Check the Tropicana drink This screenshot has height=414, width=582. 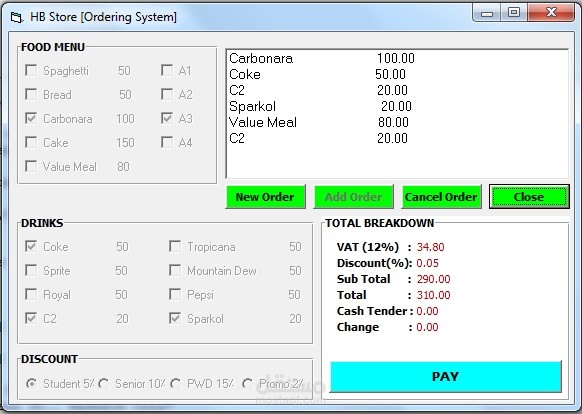(x=175, y=246)
